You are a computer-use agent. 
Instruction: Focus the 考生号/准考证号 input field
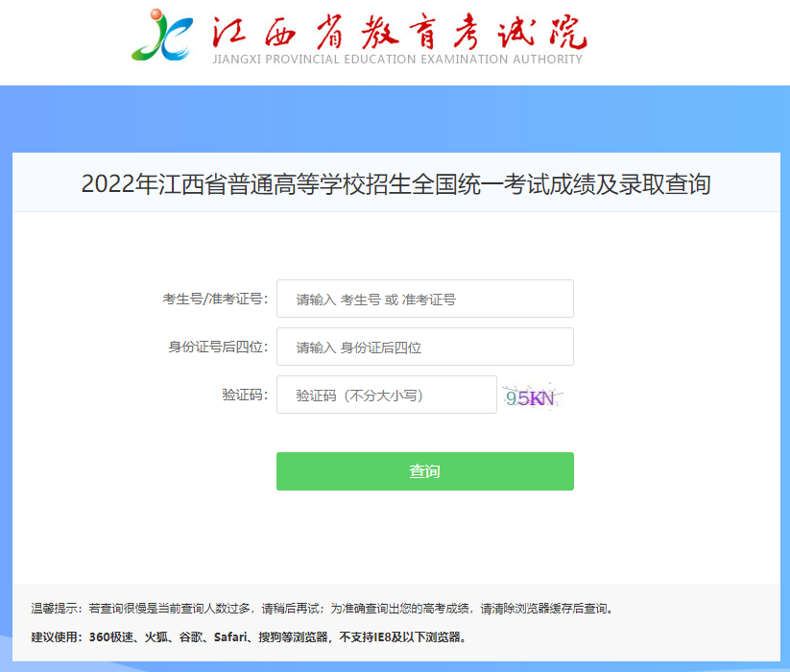click(424, 299)
